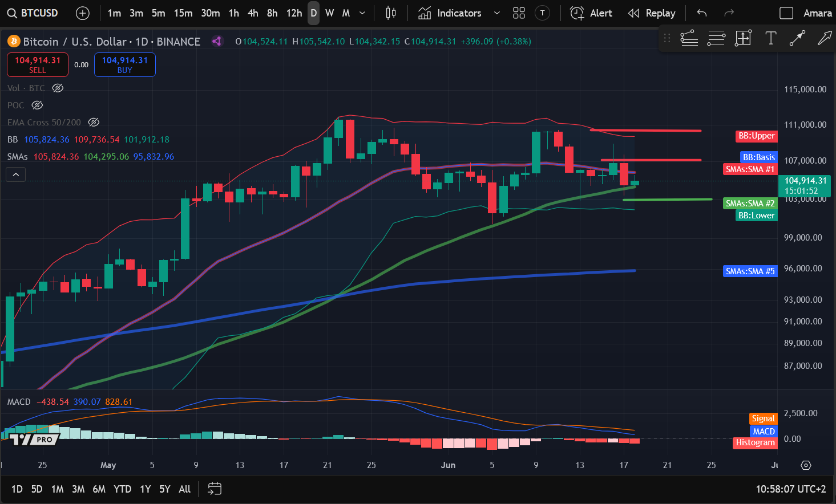Redo the chart action
This screenshot has height=504, width=836.
[x=729, y=13]
